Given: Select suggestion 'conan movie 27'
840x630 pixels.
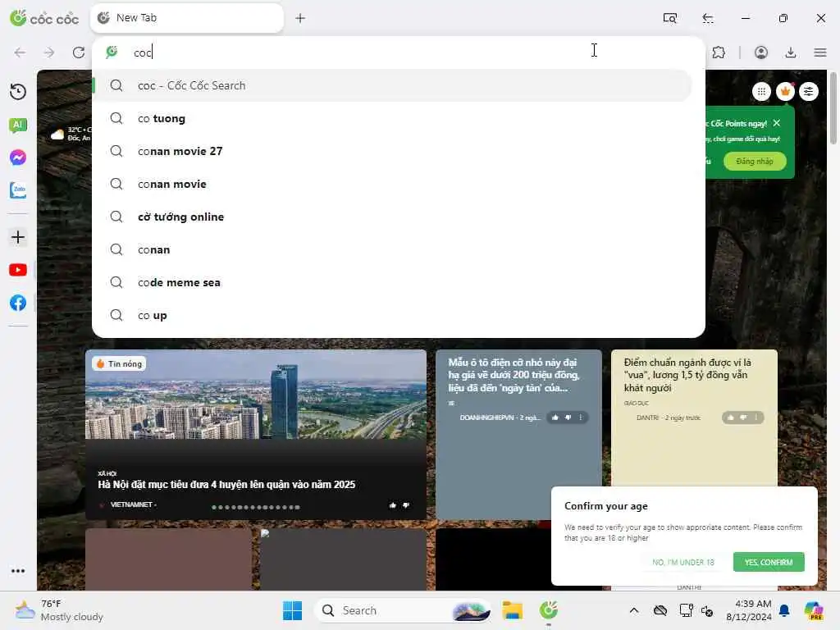Looking at the screenshot, I should [393, 151].
